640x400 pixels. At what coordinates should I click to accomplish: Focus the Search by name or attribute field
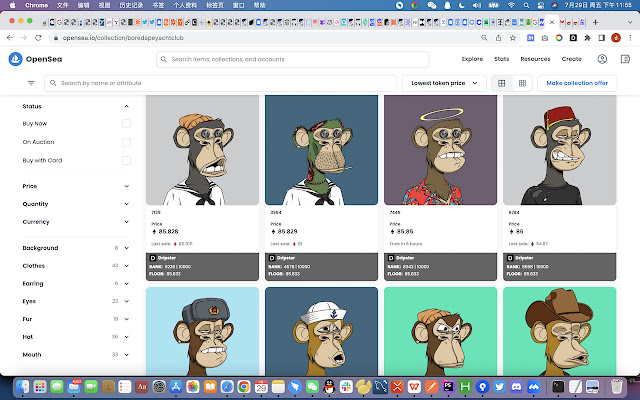pos(220,83)
